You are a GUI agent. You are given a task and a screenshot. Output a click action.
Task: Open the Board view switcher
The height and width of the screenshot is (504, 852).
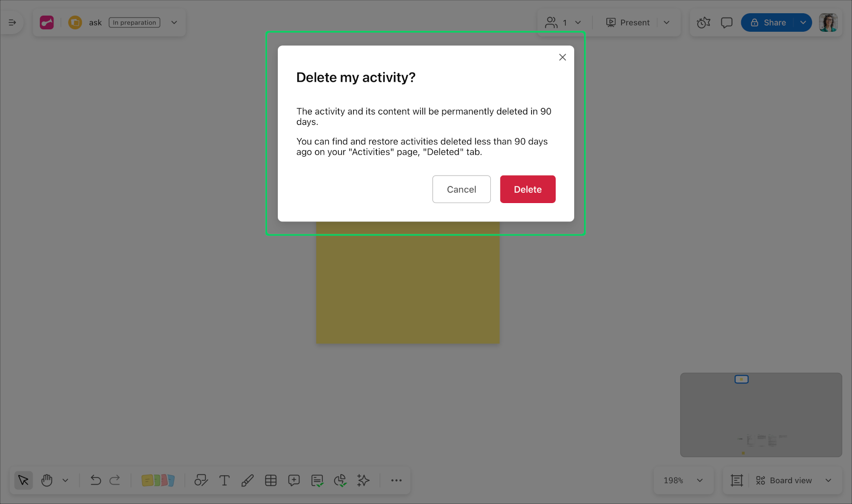click(790, 480)
